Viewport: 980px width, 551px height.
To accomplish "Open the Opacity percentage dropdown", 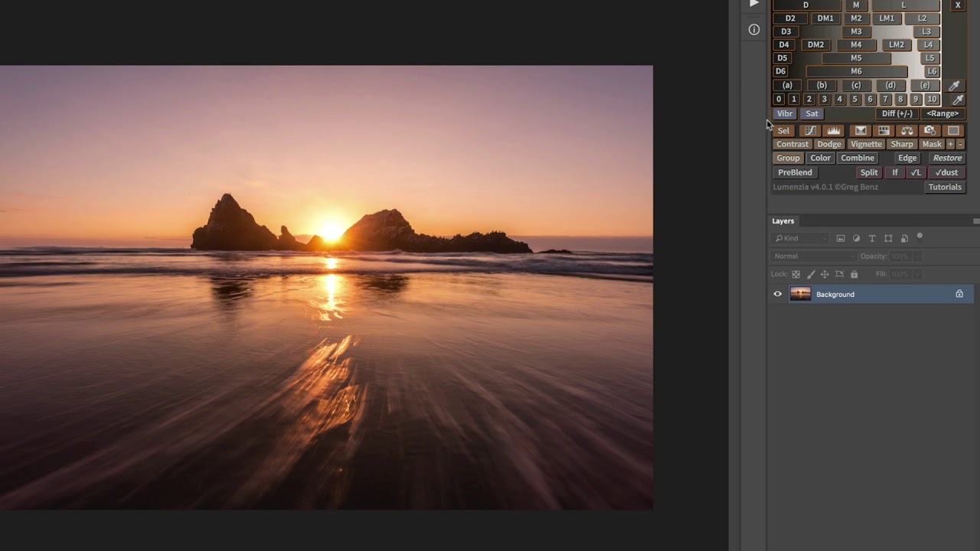I will pos(916,256).
